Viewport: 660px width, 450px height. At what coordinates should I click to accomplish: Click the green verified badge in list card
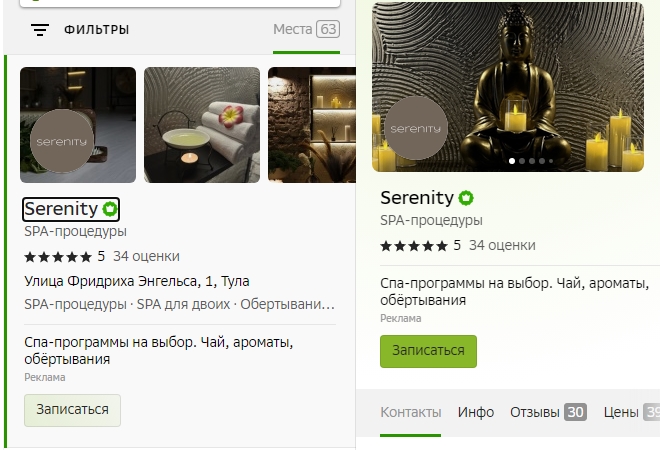point(110,209)
